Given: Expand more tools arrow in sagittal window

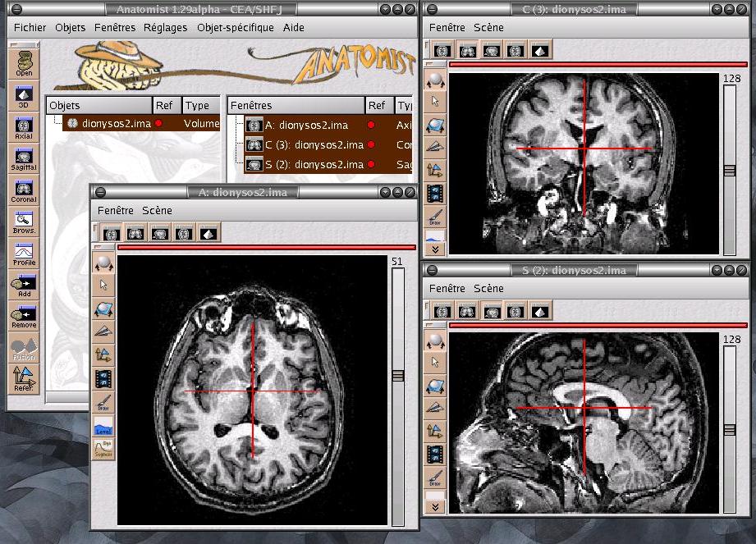Looking at the screenshot, I should [435, 507].
